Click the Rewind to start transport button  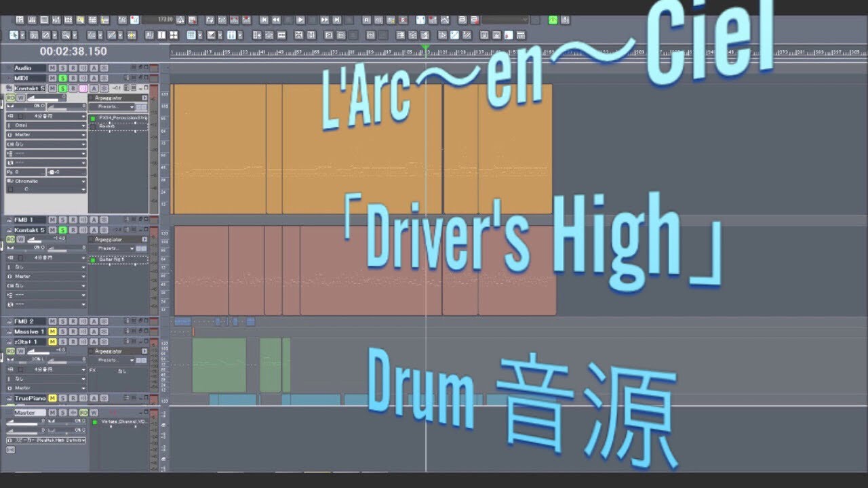(264, 20)
